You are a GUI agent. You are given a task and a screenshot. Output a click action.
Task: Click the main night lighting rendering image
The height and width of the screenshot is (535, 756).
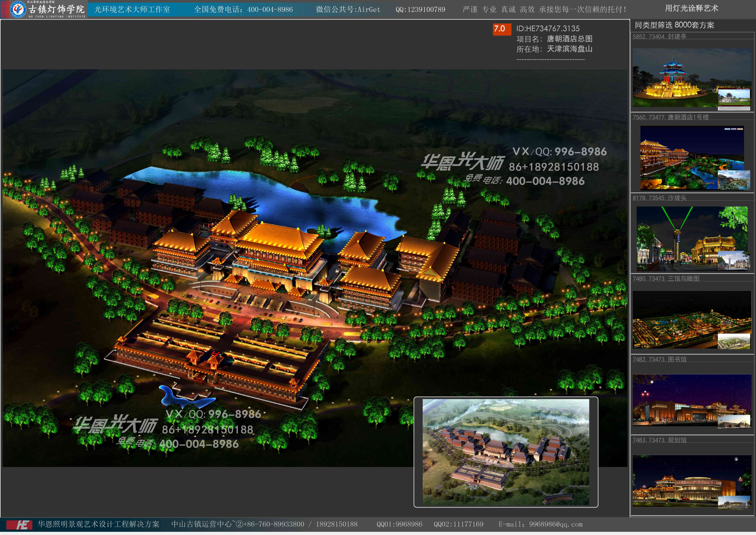pos(315,268)
